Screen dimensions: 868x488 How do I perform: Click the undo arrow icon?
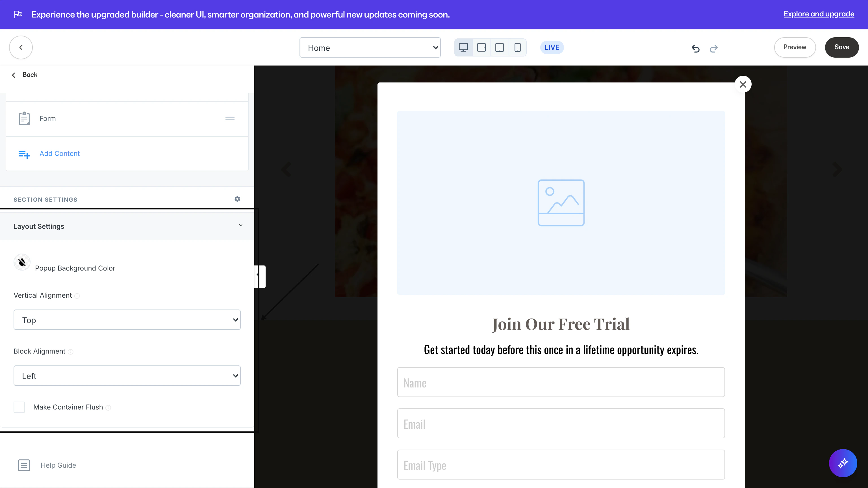[695, 49]
